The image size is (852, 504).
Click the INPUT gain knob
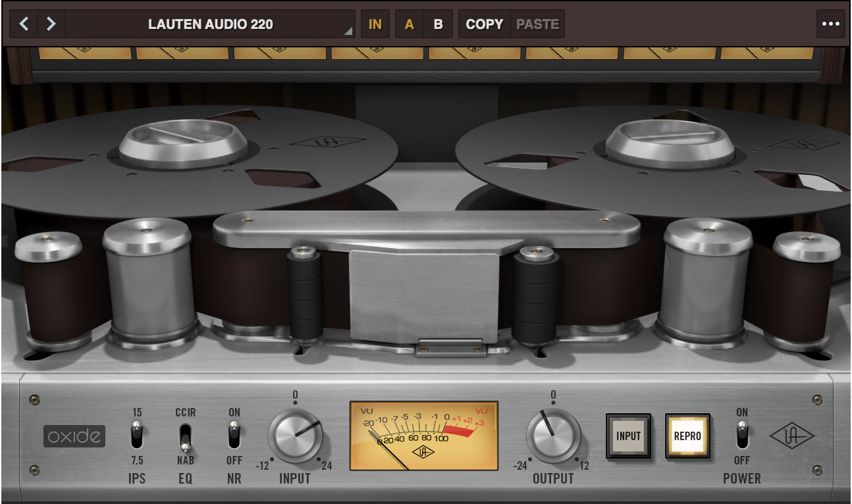coord(295,436)
